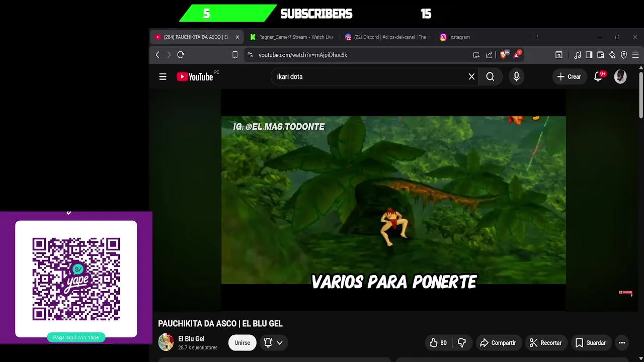Open the media playlist music-note icon
Viewport: 644px width, 362px height.
click(x=578, y=55)
